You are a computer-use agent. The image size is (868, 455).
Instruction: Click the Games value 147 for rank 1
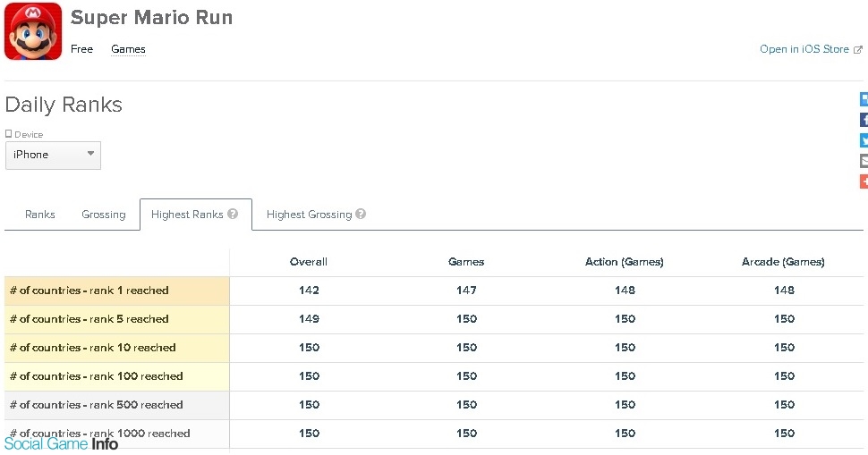click(x=466, y=291)
